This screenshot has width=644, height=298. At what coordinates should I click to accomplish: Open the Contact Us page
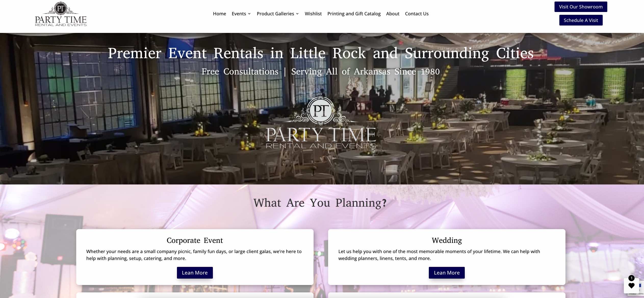coord(417,14)
